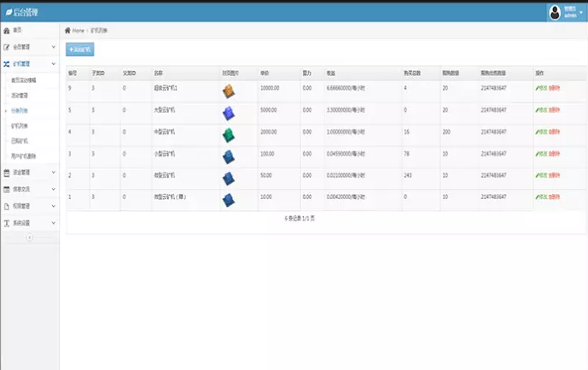Click the blue add-miner button with plus sign
Image resolution: width=588 pixels, height=370 pixels.
(x=80, y=50)
